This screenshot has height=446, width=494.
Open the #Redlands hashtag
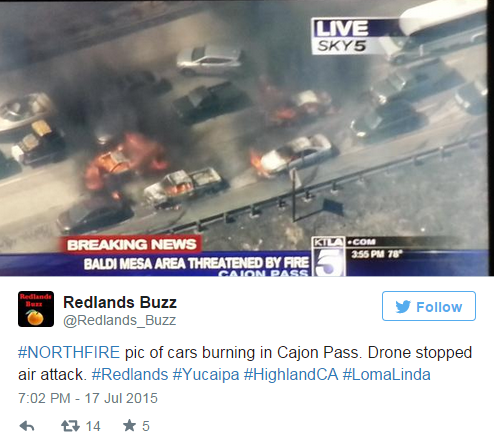pyautogui.click(x=130, y=374)
